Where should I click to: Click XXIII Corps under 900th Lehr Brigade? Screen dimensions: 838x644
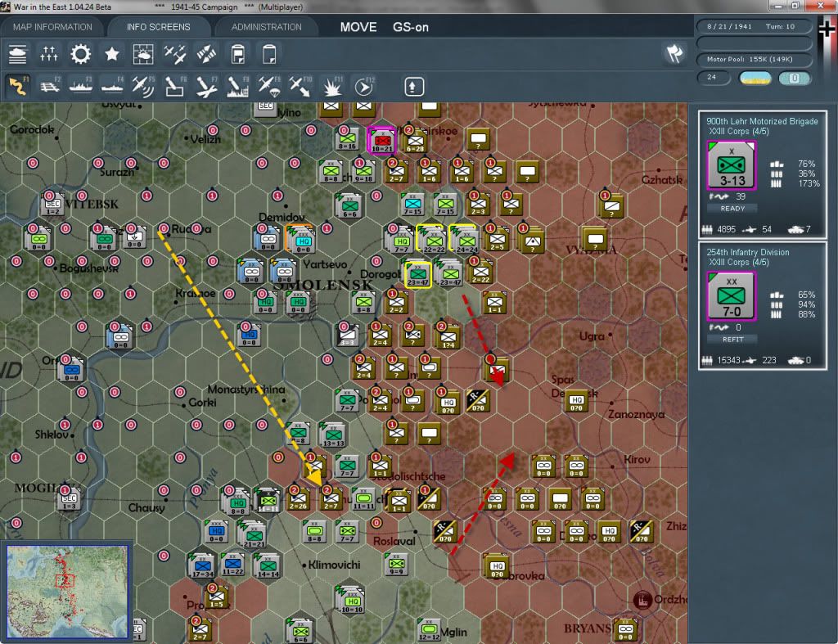click(739, 131)
